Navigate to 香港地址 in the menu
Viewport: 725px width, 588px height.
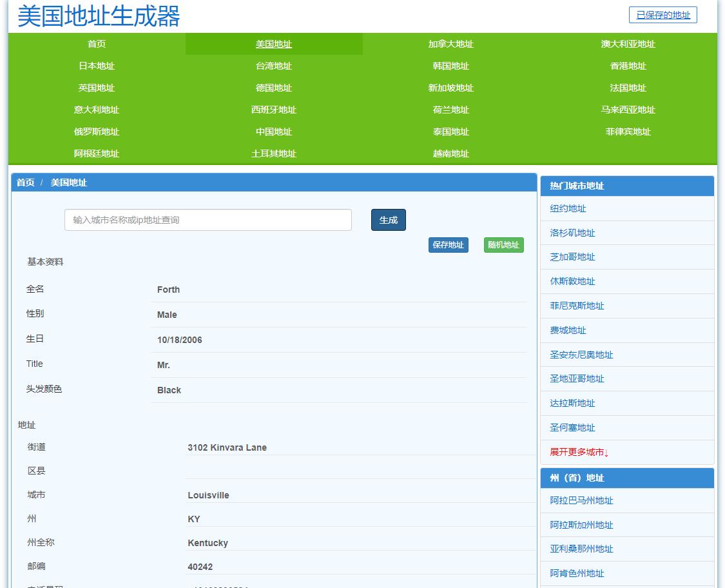(627, 66)
